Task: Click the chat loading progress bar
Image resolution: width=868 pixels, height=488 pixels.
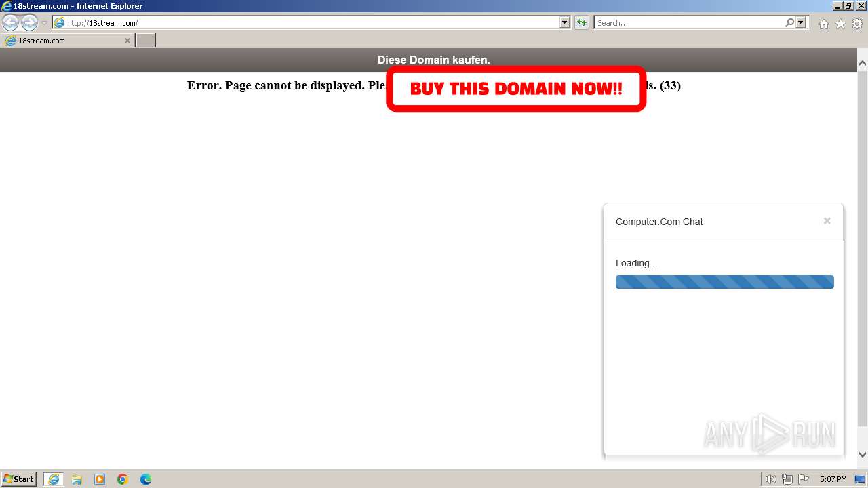Action: (724, 282)
